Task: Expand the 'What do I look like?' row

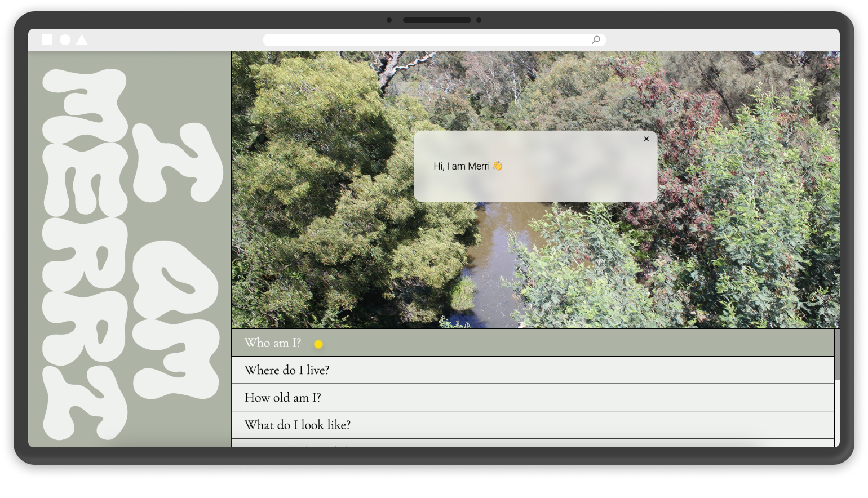Action: coord(533,425)
